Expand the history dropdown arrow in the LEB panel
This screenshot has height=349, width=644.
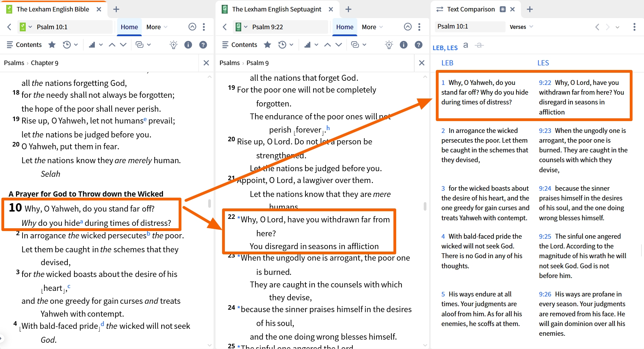click(x=76, y=45)
